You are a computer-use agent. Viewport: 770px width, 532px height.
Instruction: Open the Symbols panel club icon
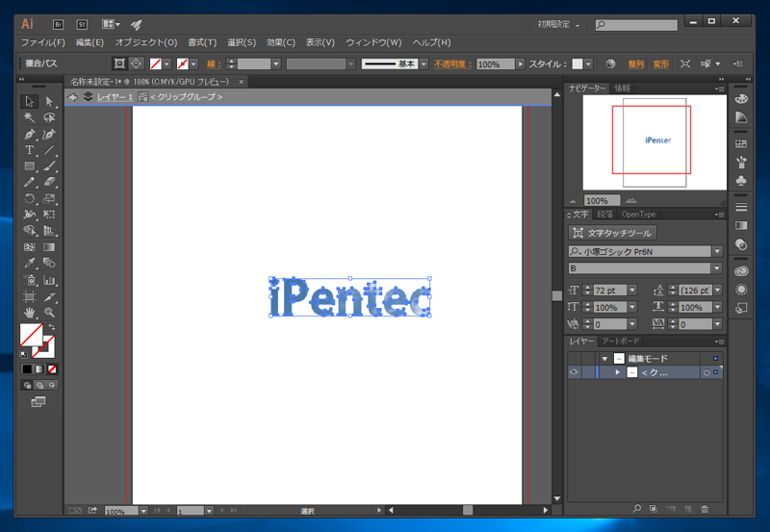741,181
